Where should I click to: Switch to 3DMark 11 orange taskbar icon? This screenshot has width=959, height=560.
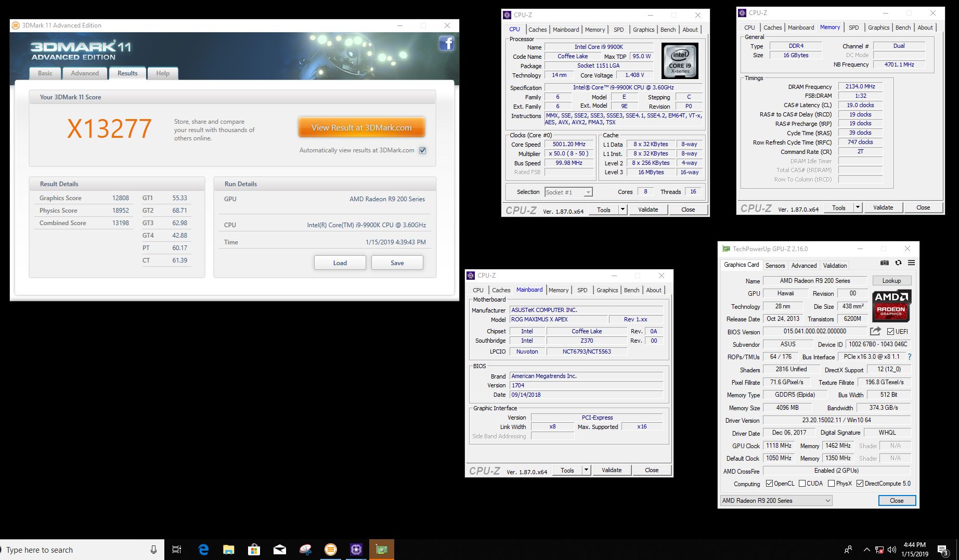coord(330,550)
